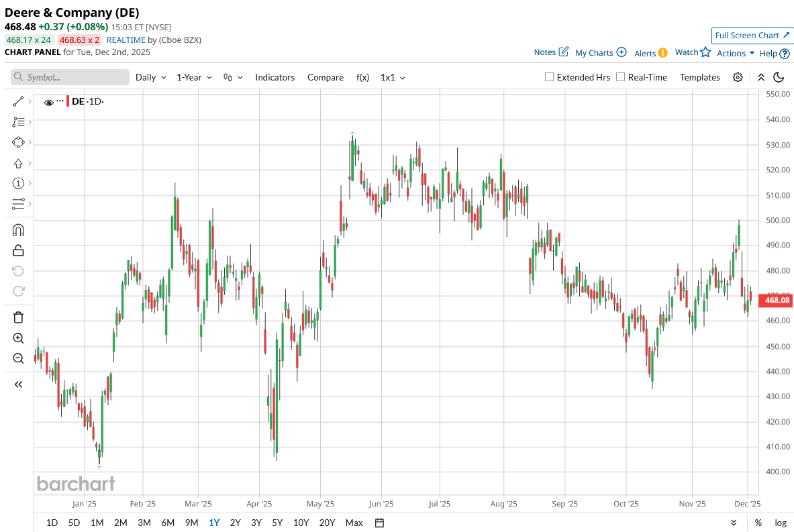Expand the trend line tool submenu arrow
This screenshot has width=794, height=532.
click(30, 101)
